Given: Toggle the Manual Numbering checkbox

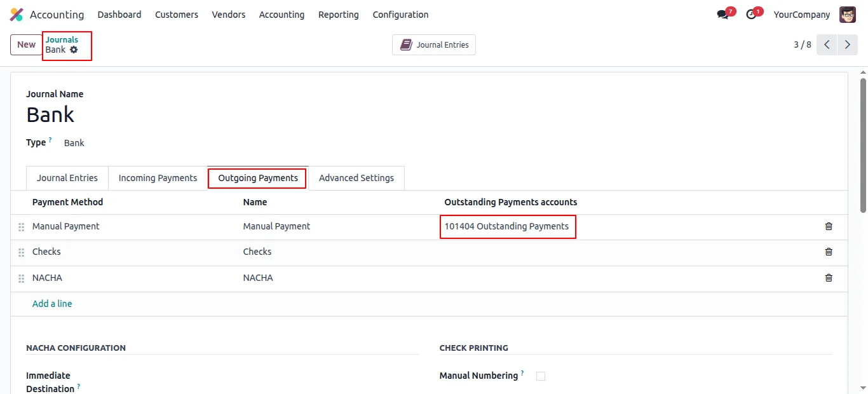Looking at the screenshot, I should point(541,376).
